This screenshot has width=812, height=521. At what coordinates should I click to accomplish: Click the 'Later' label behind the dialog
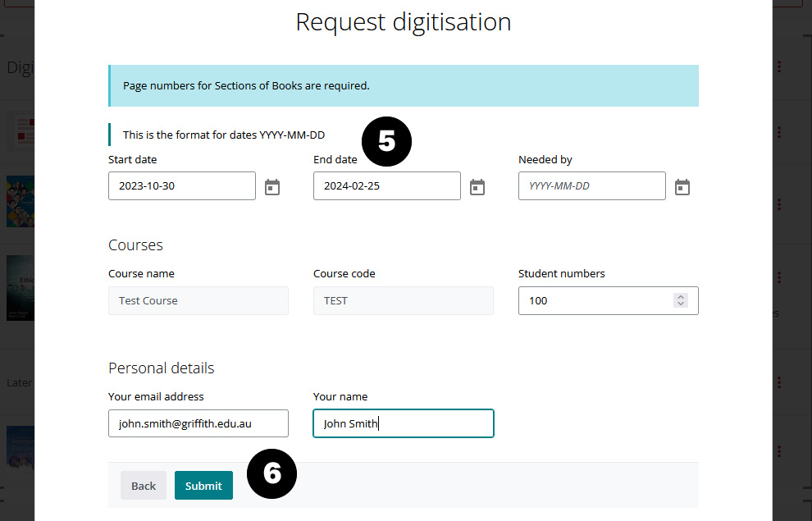tap(20, 382)
